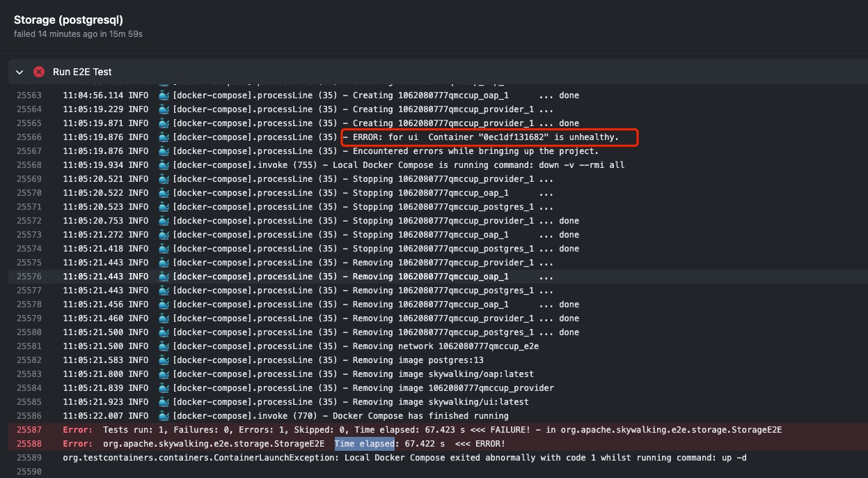Image resolution: width=868 pixels, height=478 pixels.
Task: Select log line number 25589
Action: point(29,458)
